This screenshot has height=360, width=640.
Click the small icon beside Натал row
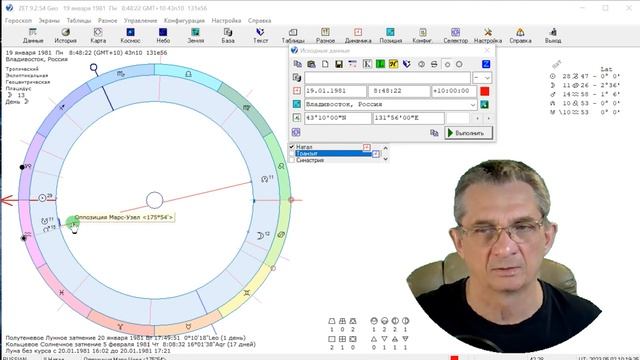367,147
